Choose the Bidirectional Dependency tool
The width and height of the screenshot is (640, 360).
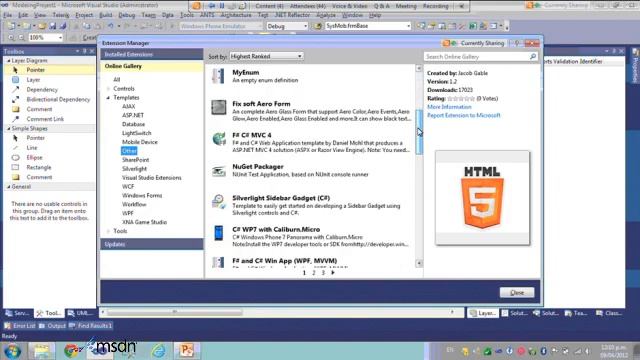click(58, 99)
